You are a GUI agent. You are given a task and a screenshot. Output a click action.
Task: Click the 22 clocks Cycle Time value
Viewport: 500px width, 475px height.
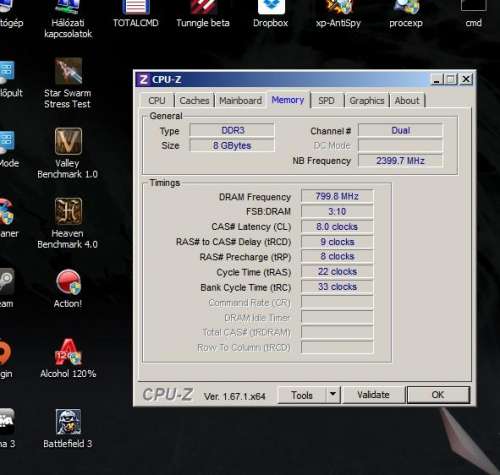point(337,272)
